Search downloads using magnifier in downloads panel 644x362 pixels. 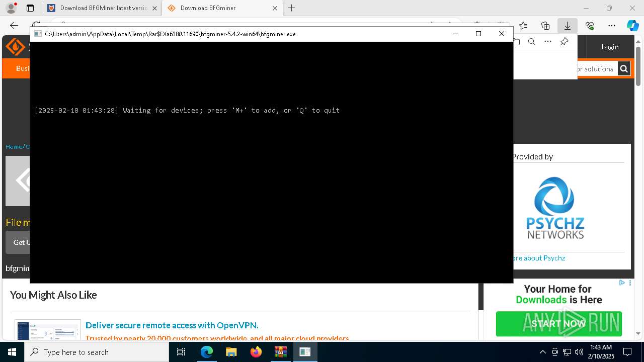(x=532, y=42)
